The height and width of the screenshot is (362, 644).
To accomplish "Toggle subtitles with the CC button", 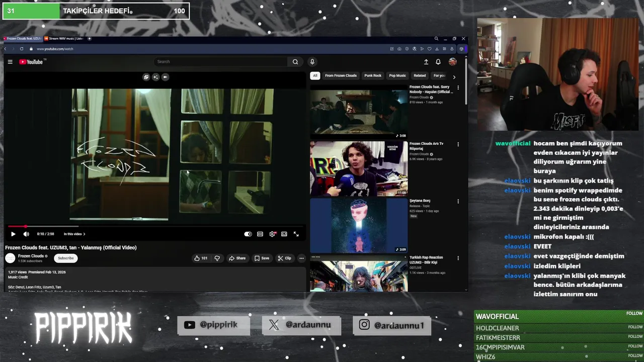I will 260,234.
